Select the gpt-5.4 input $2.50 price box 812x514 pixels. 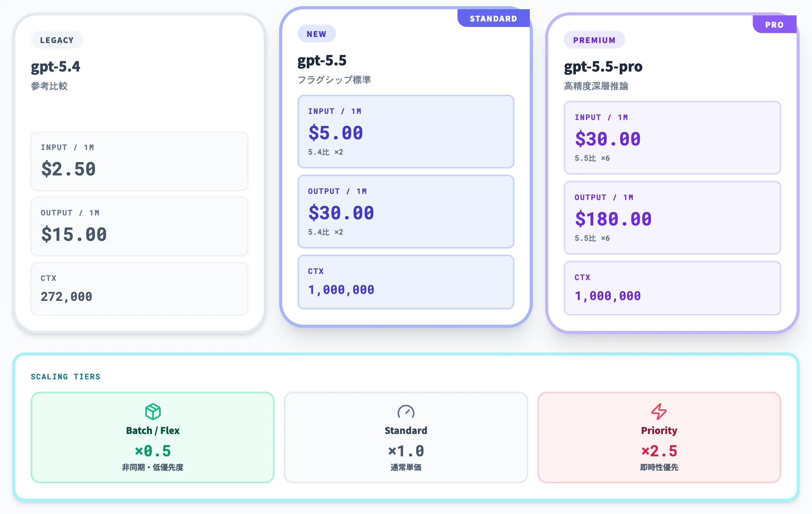(x=139, y=161)
